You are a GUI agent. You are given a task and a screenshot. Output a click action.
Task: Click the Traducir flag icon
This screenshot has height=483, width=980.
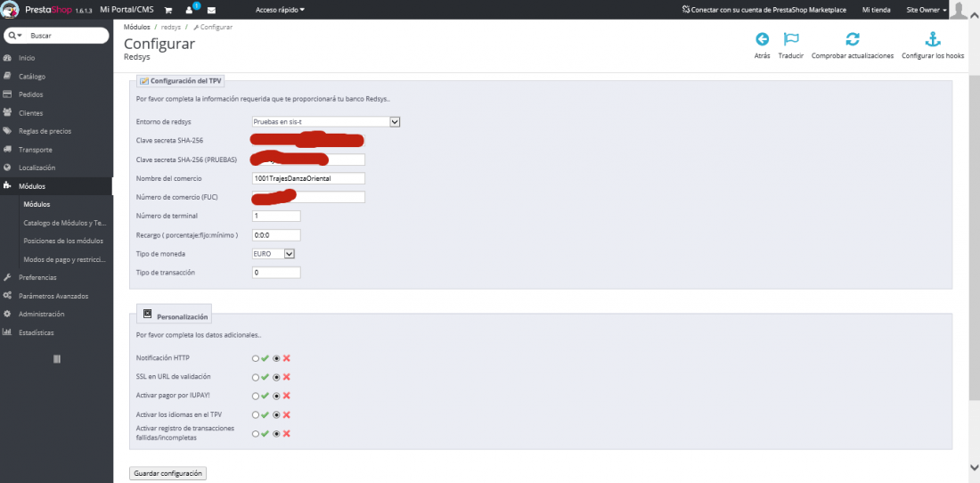790,39
